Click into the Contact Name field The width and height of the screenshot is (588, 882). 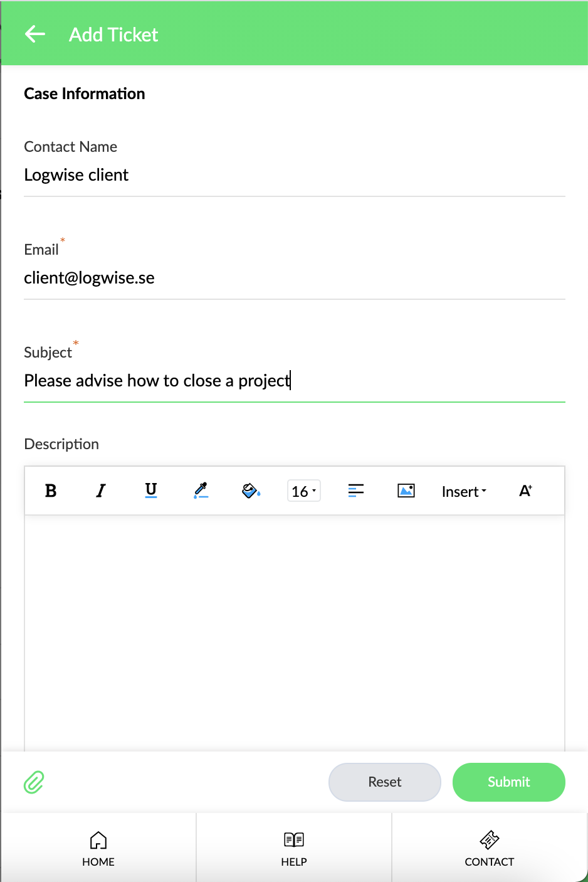(x=295, y=175)
